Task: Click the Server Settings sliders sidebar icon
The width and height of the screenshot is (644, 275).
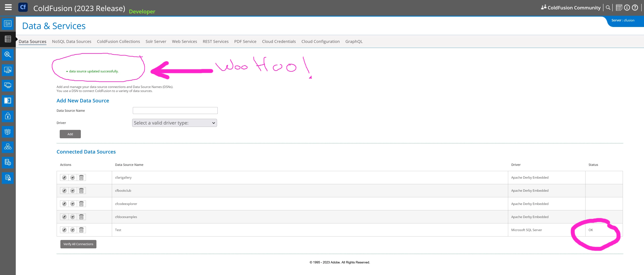Action: point(8,24)
